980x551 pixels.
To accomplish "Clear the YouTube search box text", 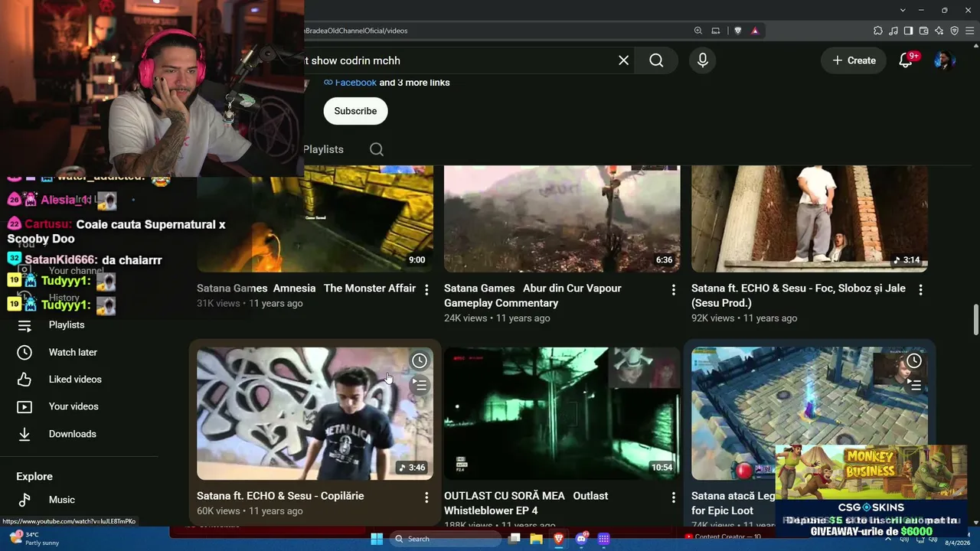I will (624, 60).
